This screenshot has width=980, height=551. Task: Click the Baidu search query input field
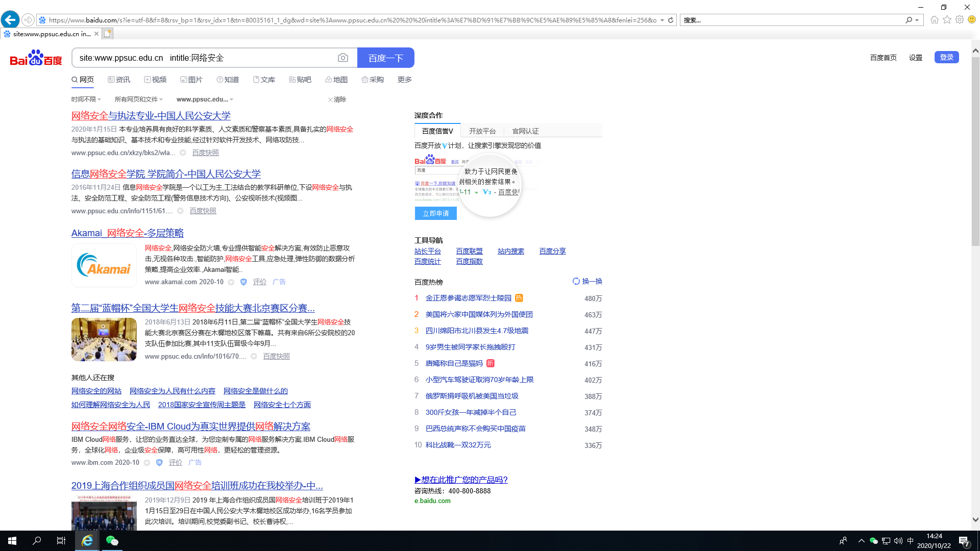[204, 58]
